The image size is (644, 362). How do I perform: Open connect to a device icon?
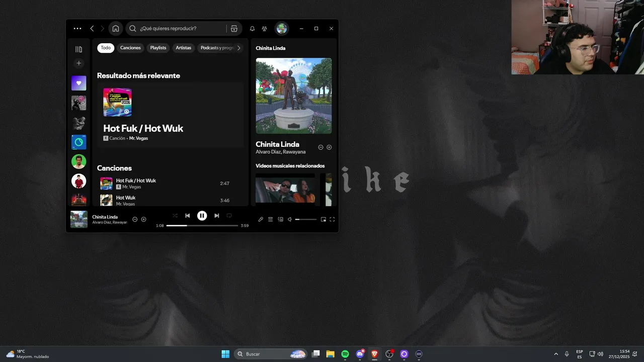click(x=281, y=219)
